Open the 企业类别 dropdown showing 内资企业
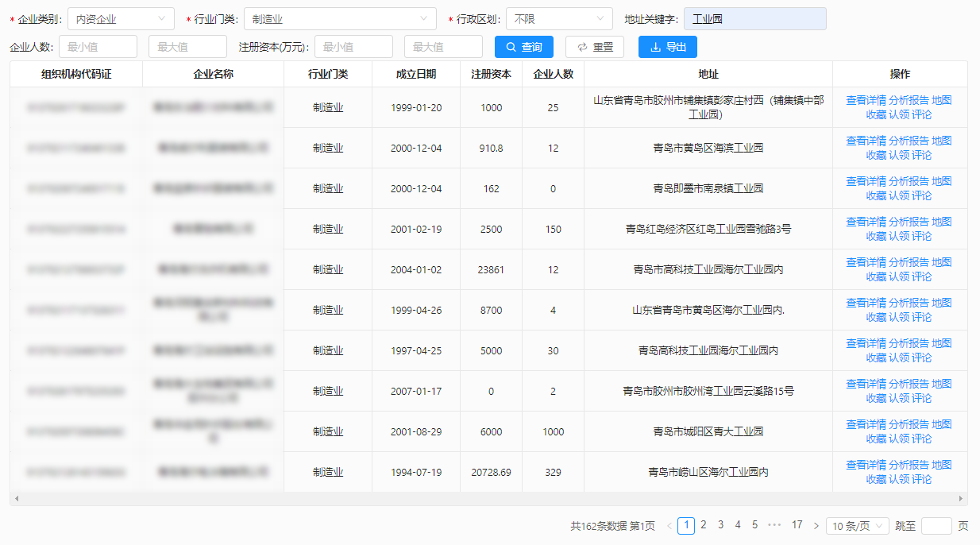 pos(121,19)
